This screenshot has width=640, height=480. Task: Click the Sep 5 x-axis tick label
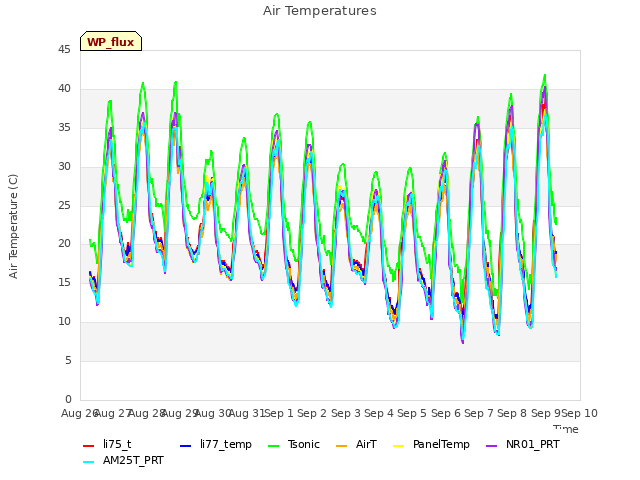click(412, 413)
